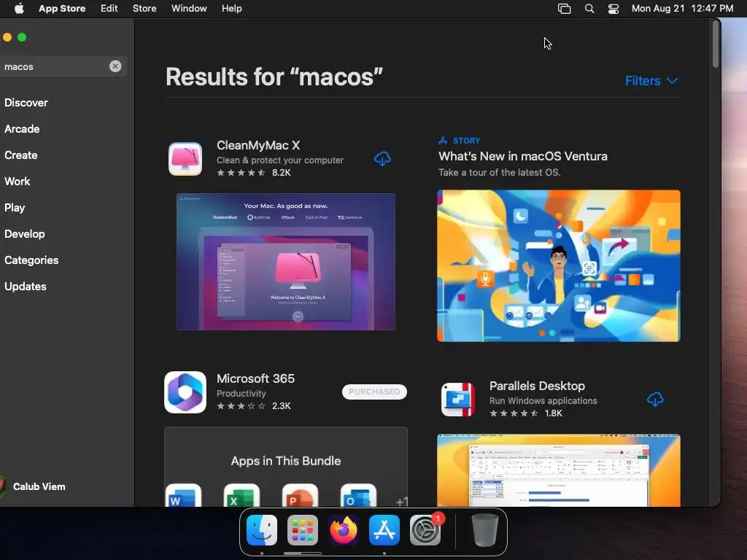This screenshot has height=560, width=747.
Task: Click the vertical scrollbar of results
Action: pos(716,44)
